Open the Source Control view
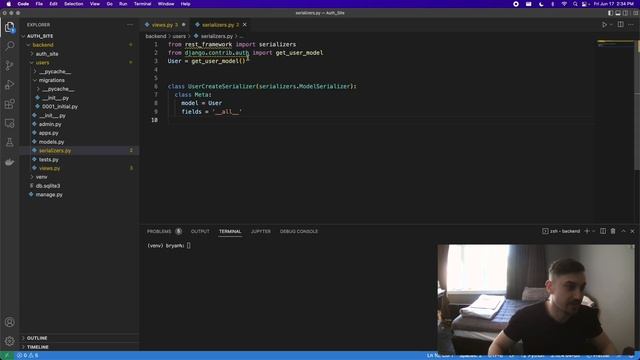The height and width of the screenshot is (360, 640). (x=9, y=65)
